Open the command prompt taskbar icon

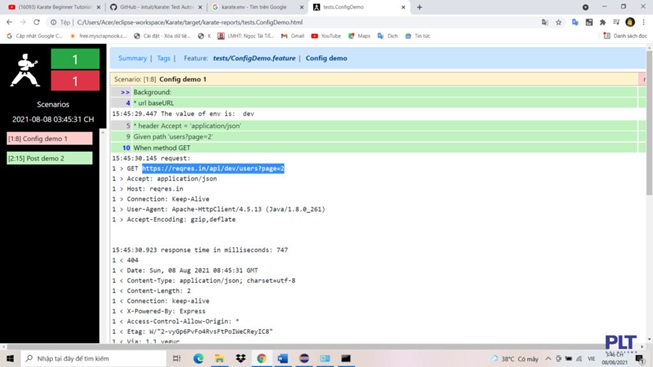pos(346,358)
